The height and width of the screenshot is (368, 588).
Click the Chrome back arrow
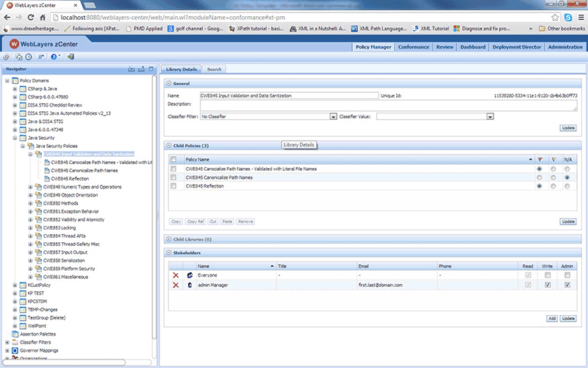pos(7,17)
